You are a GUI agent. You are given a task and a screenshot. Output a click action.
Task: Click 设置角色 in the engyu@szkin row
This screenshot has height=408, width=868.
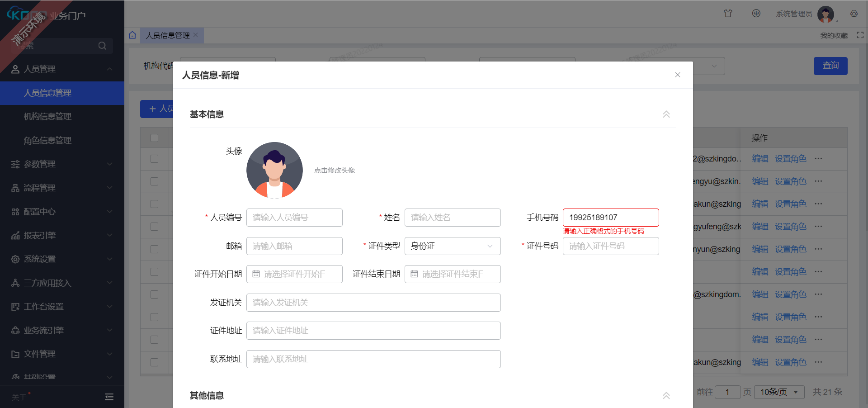791,181
